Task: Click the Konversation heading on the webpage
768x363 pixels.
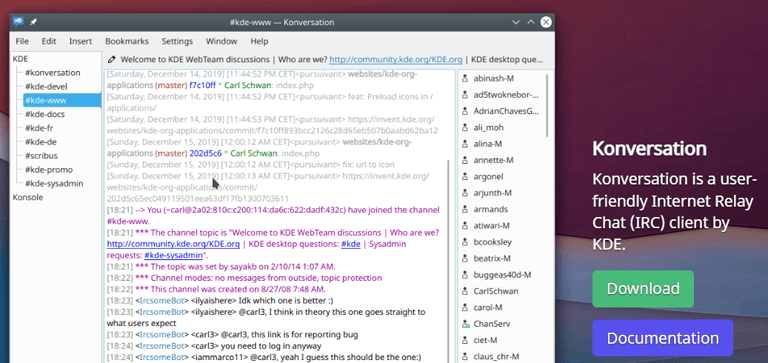Action: pyautogui.click(x=649, y=148)
